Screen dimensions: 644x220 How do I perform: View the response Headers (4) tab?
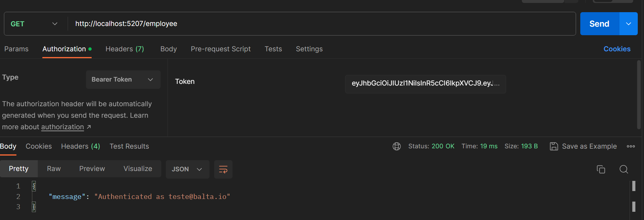[x=80, y=146]
